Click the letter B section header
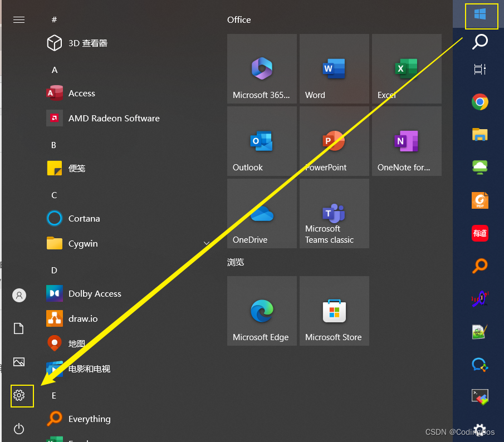Screen dimensions: 504x442 click(x=53, y=145)
